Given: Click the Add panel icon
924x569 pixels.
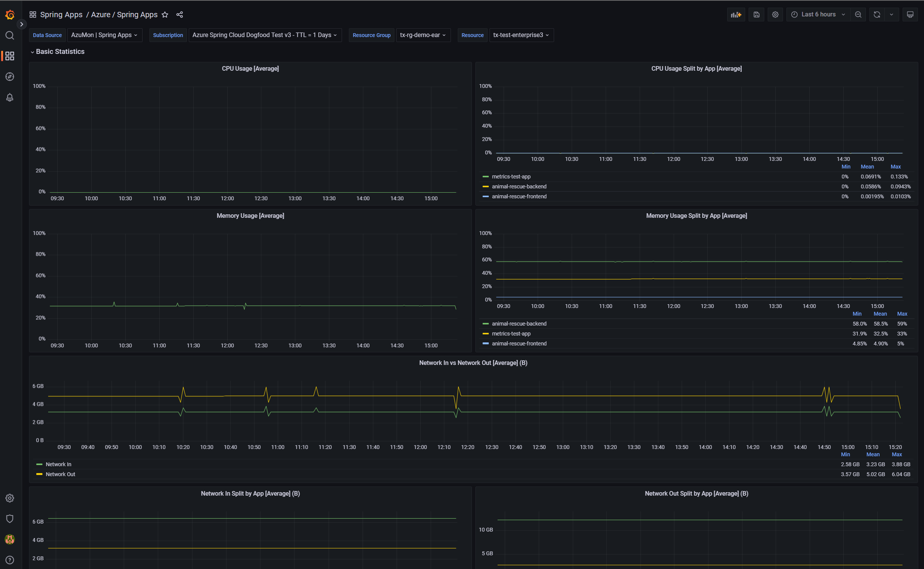Looking at the screenshot, I should [736, 15].
